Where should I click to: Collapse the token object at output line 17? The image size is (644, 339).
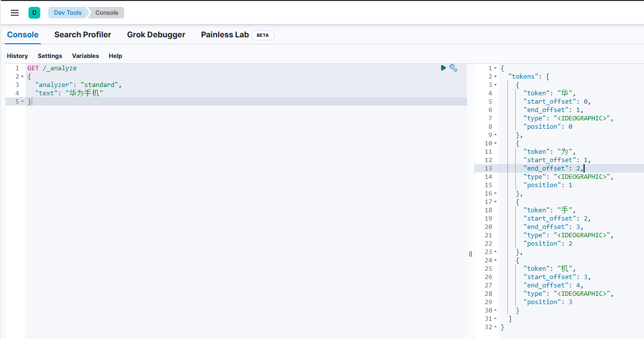click(495, 202)
